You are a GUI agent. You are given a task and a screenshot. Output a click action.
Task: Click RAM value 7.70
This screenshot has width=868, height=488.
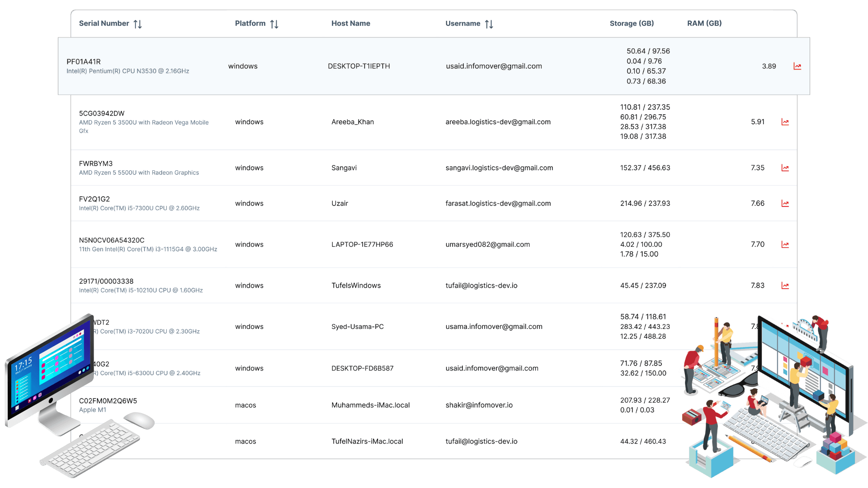758,244
